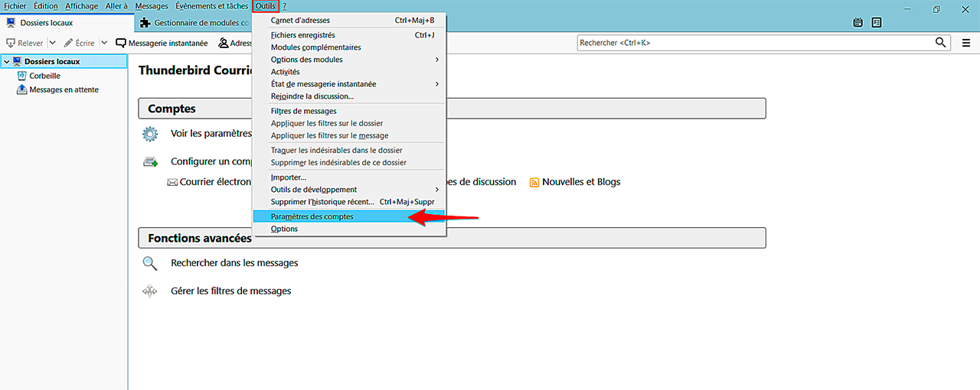This screenshot has width=980, height=390.
Task: Click the Écrire pencil icon
Action: (x=69, y=44)
